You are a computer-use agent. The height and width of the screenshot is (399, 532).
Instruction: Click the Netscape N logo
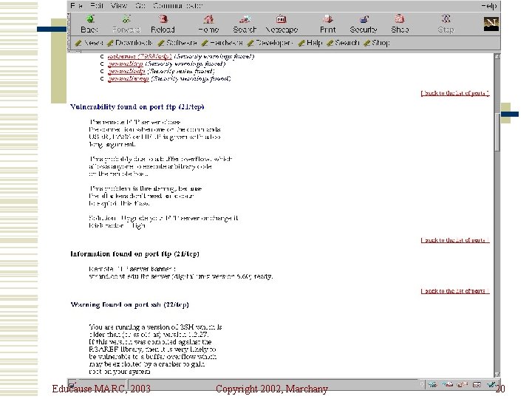click(491, 24)
